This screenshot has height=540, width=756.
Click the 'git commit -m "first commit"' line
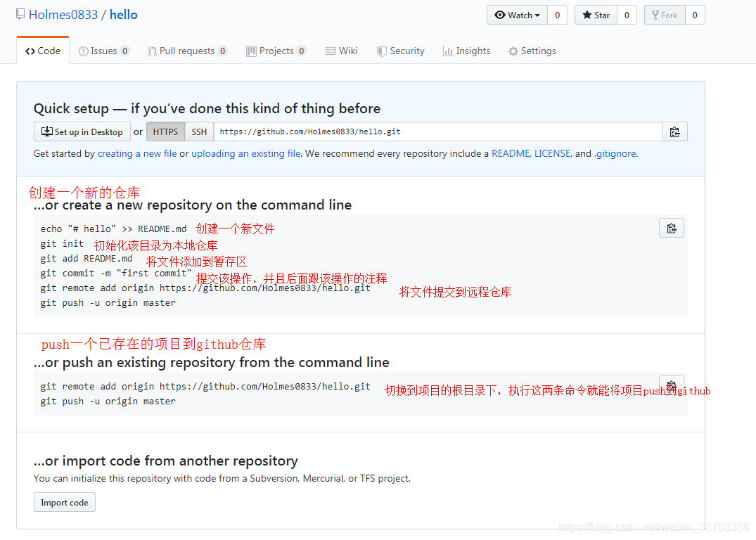click(x=116, y=273)
